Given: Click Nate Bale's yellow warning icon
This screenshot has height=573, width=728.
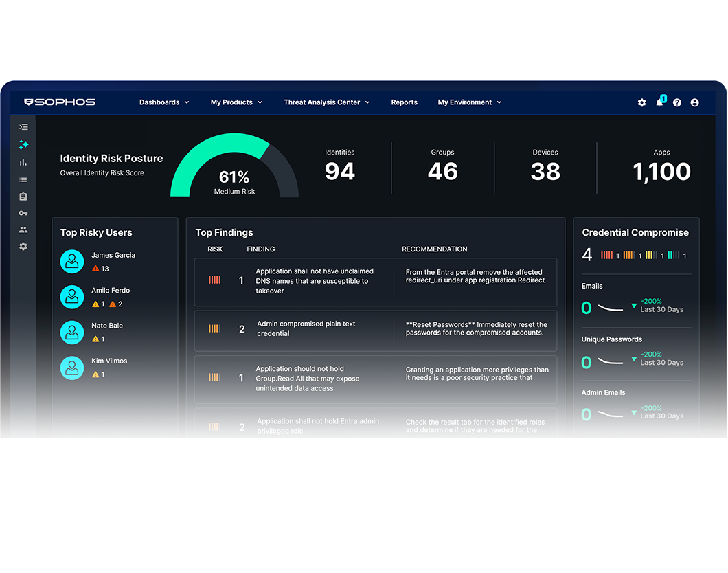Looking at the screenshot, I should pyautogui.click(x=95, y=339).
